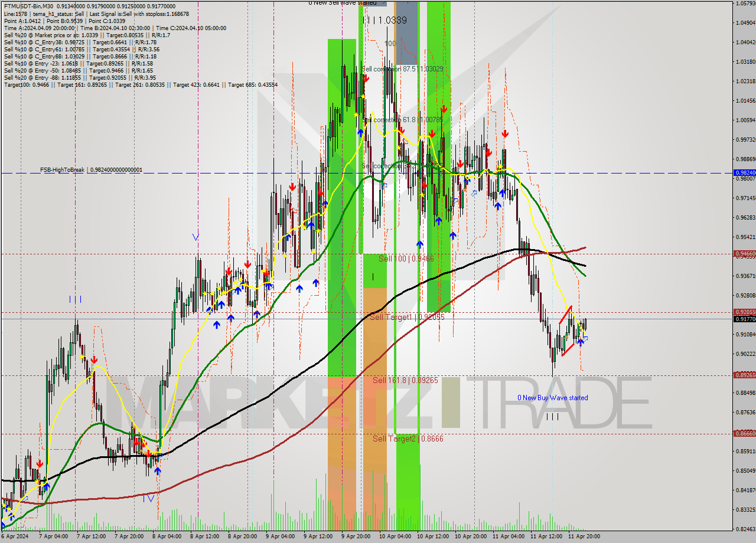Click the 0.87636 price axis label
This screenshot has width=756, height=543.
tap(745, 413)
